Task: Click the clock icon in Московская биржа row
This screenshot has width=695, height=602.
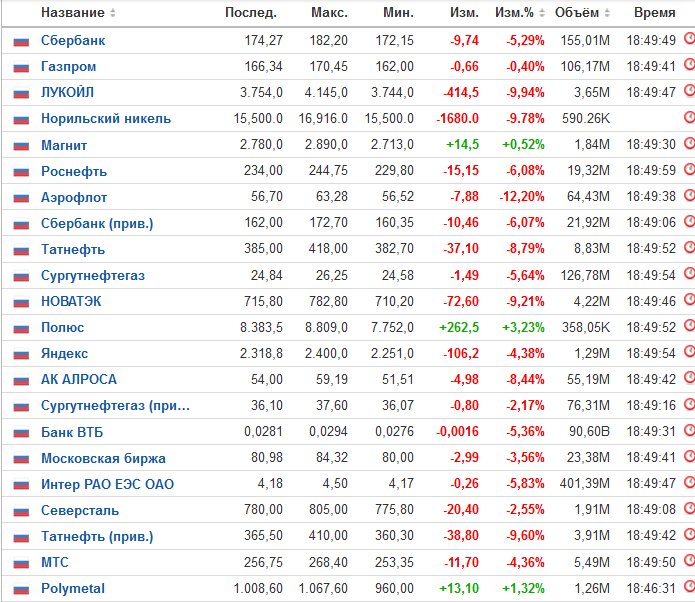Action: 689,457
